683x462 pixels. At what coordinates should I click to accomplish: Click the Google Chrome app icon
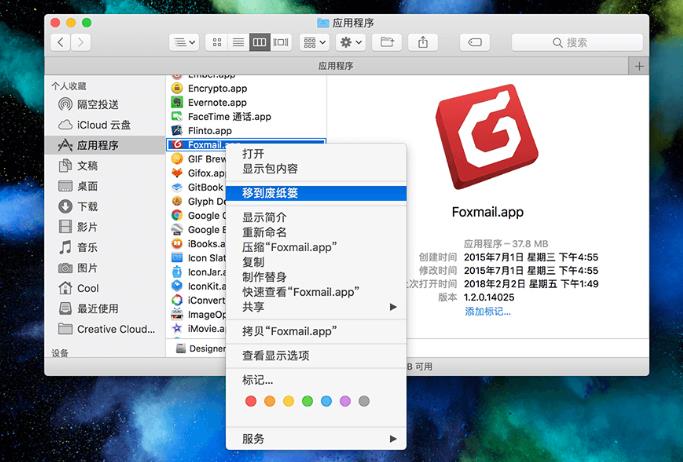(x=177, y=215)
